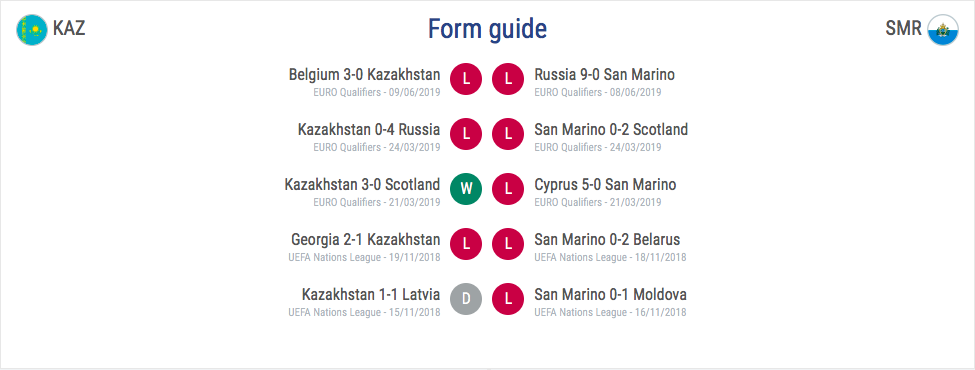
Task: Open the Belgium 3-0 Kazakhstan match
Action: point(364,75)
